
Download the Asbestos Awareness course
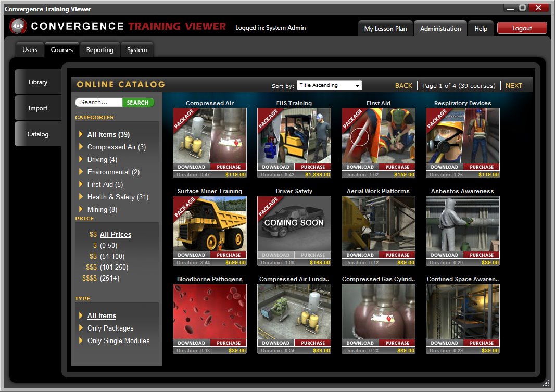[444, 255]
